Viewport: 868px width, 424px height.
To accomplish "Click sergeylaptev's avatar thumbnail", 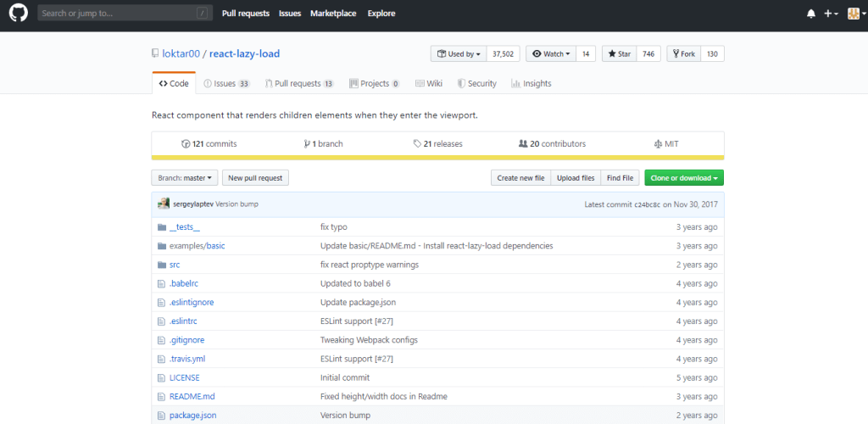I will point(164,204).
